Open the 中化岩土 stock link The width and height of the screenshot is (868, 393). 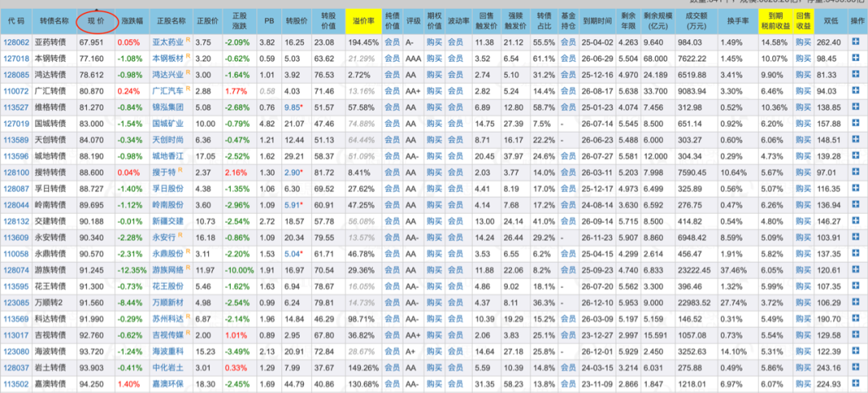coord(168,368)
